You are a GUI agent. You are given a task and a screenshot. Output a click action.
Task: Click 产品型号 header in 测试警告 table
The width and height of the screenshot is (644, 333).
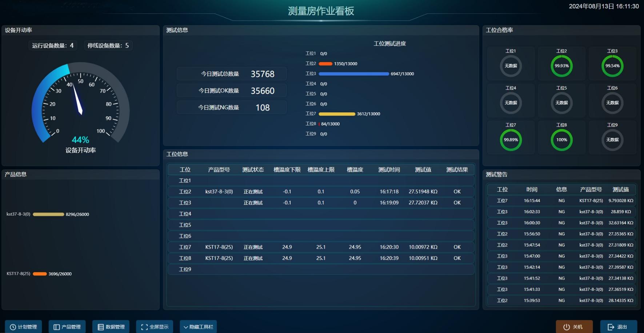click(591, 189)
